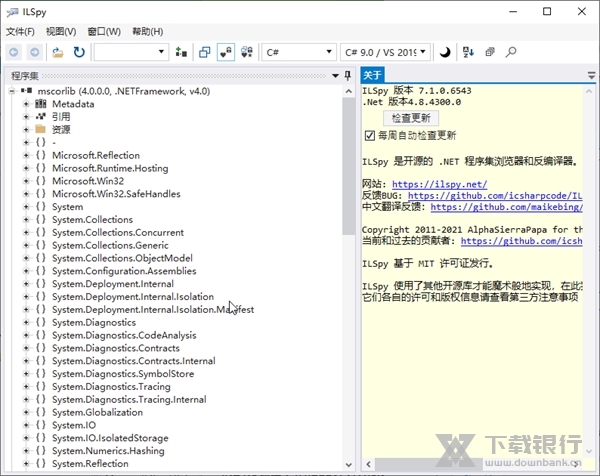
Task: Click the manage assembly lists icon
Action: point(181,52)
